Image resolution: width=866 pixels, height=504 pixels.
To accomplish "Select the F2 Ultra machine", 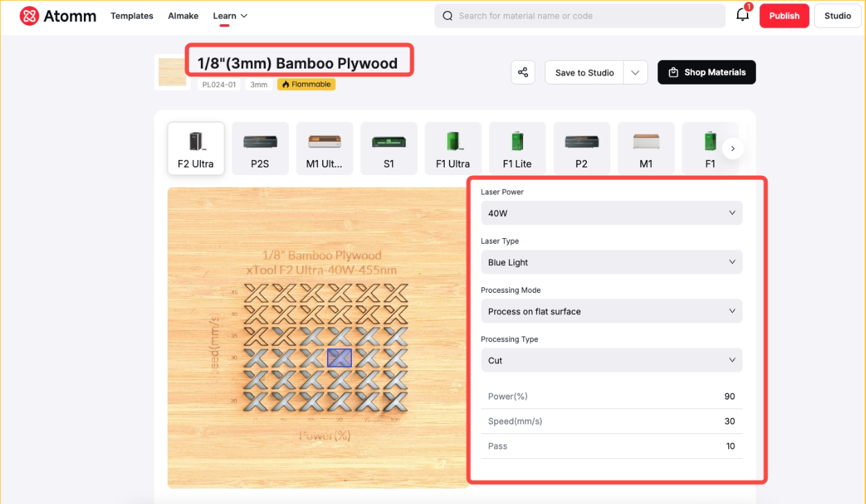I will coord(195,148).
